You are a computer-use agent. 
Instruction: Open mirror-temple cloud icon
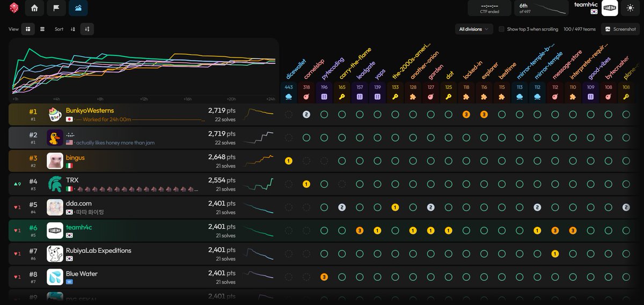pos(537,97)
